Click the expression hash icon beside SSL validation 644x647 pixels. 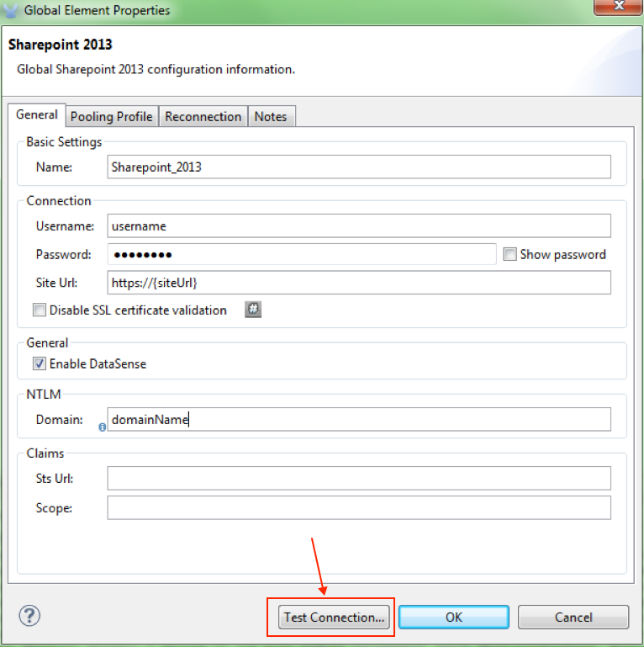pos(253,309)
